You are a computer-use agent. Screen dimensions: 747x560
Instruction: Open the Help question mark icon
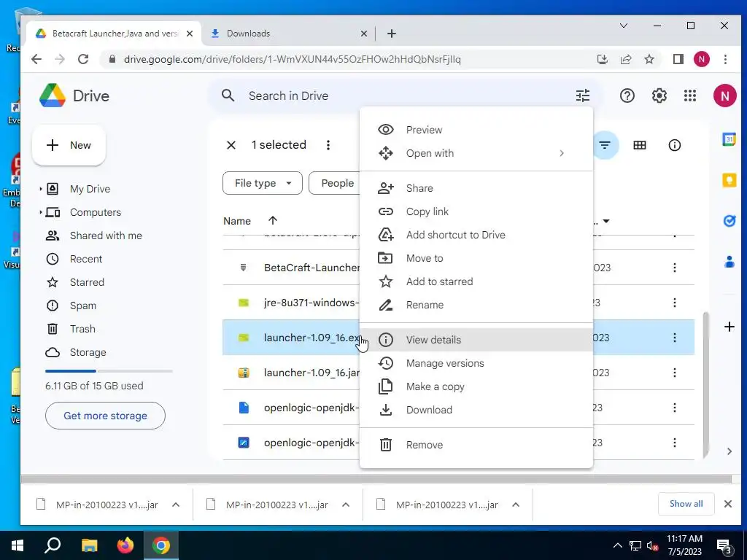[627, 96]
